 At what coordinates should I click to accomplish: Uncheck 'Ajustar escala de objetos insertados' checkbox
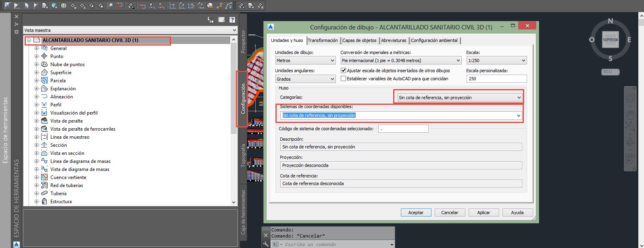click(344, 70)
